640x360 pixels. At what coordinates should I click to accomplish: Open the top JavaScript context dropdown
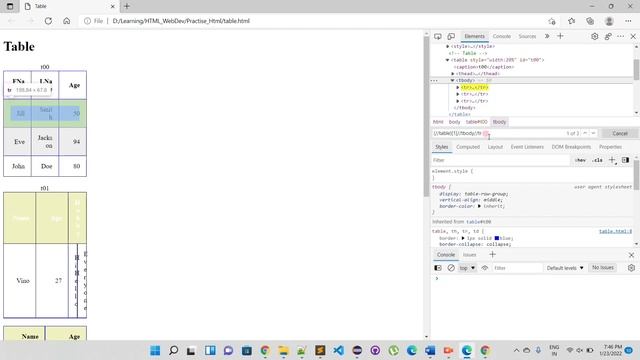click(x=467, y=268)
